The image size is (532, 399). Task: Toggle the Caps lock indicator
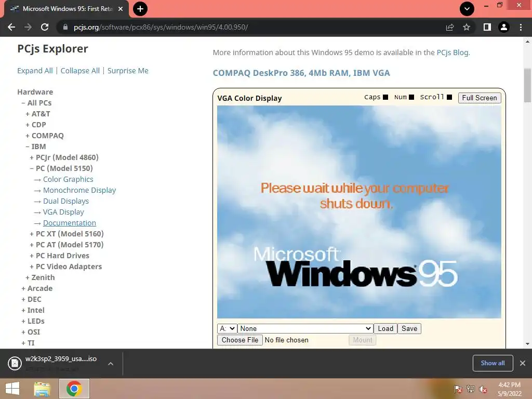coord(385,97)
